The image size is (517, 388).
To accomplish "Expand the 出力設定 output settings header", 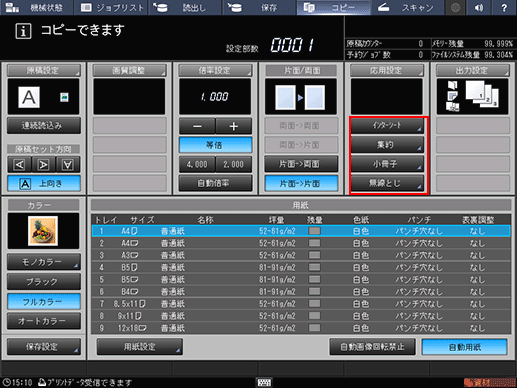I will (473, 70).
